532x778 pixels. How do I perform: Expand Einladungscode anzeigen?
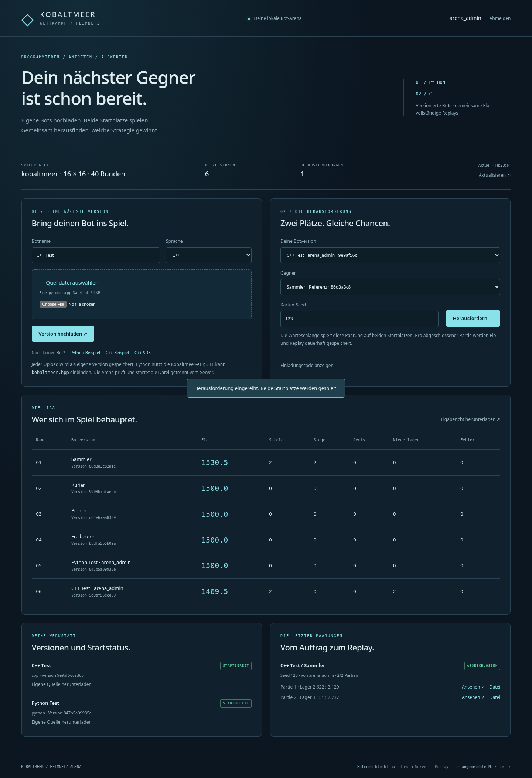(307, 366)
